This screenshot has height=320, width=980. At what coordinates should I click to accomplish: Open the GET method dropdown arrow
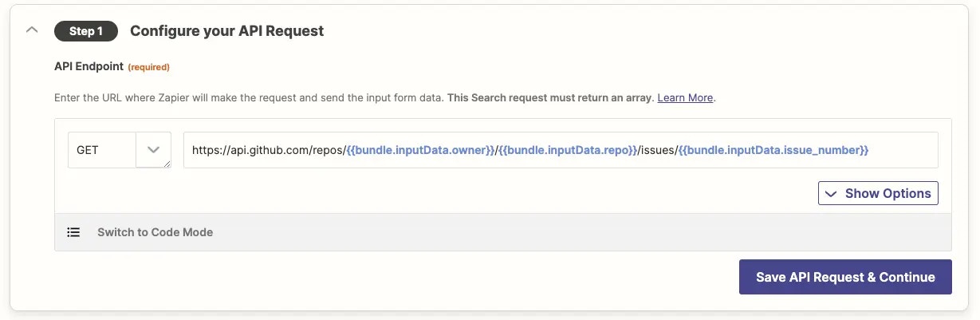click(154, 149)
